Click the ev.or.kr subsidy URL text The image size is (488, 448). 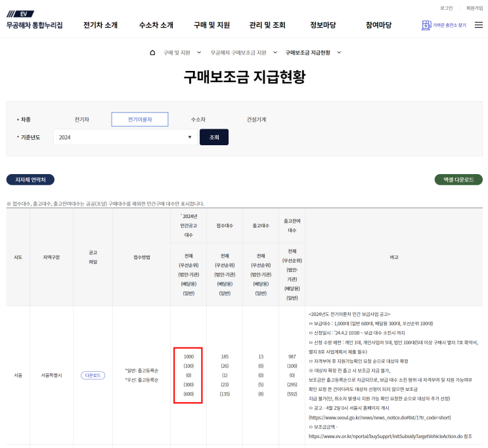click(386, 436)
